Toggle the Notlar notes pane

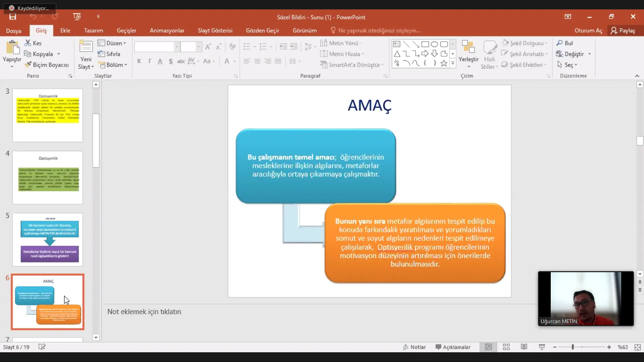[x=414, y=347]
